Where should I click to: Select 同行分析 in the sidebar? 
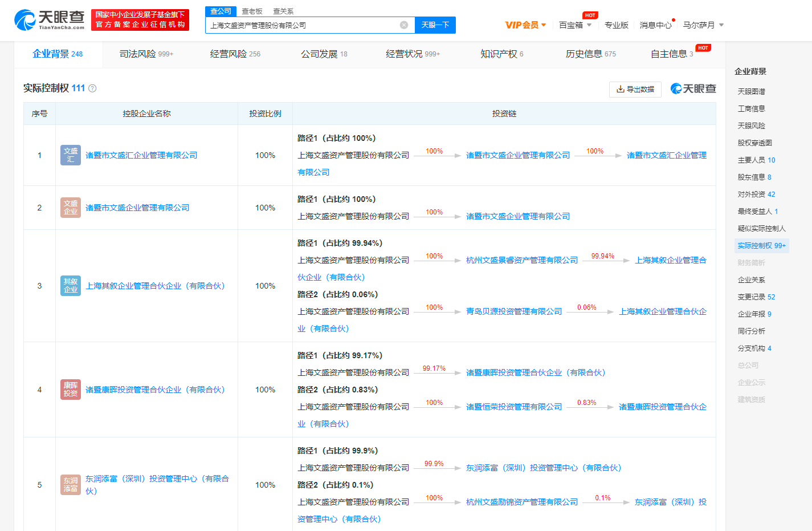coord(752,331)
